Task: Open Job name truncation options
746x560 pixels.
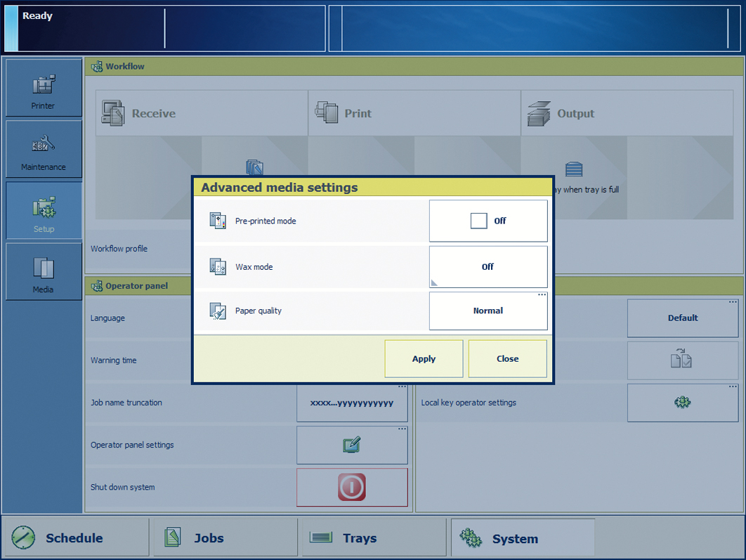Action: 352,403
